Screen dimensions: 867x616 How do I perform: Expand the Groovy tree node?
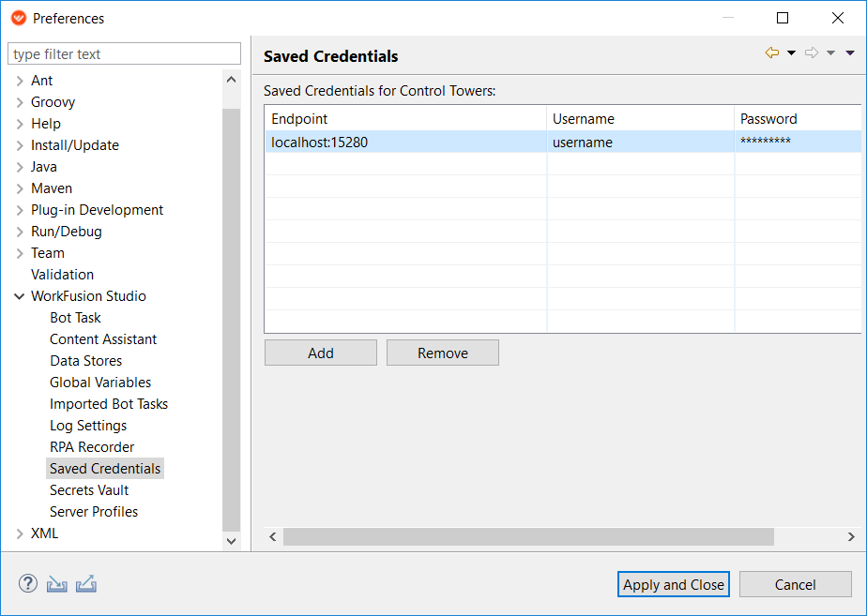pyautogui.click(x=20, y=102)
